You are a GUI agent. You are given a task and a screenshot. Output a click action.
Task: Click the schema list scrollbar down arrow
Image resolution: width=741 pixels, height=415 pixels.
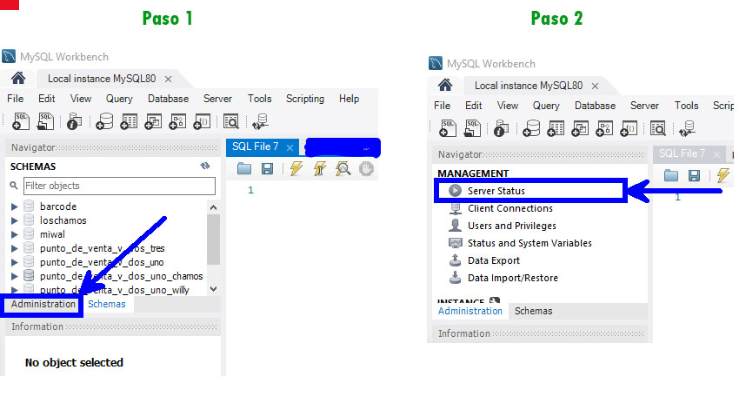pos(214,289)
